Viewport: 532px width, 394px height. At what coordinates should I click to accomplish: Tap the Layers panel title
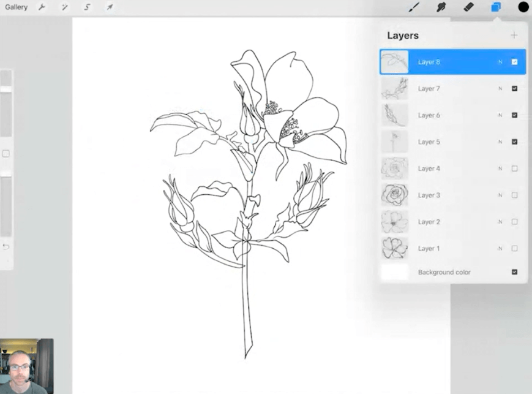pos(403,36)
